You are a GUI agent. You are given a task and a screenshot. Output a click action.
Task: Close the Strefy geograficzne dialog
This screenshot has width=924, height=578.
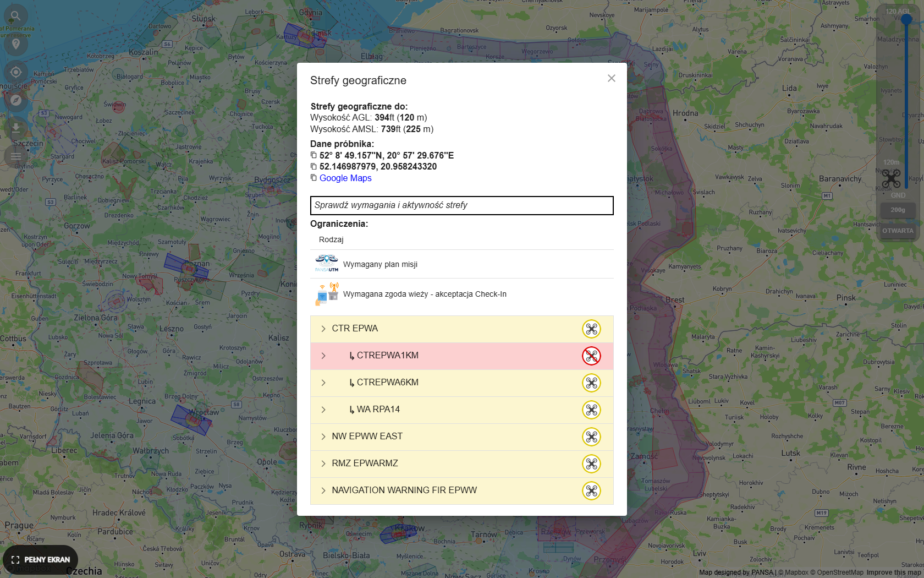pos(611,78)
